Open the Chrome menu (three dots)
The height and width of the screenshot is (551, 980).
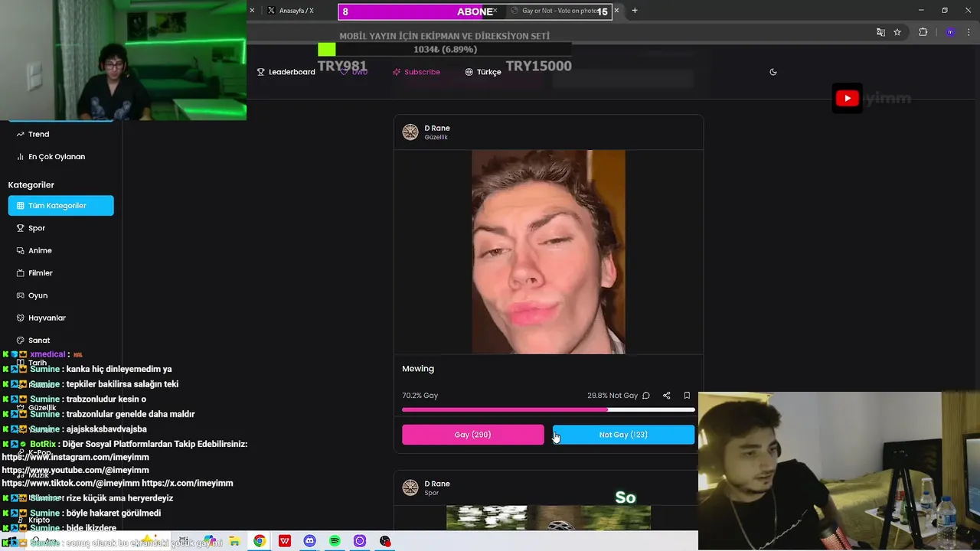click(x=968, y=32)
